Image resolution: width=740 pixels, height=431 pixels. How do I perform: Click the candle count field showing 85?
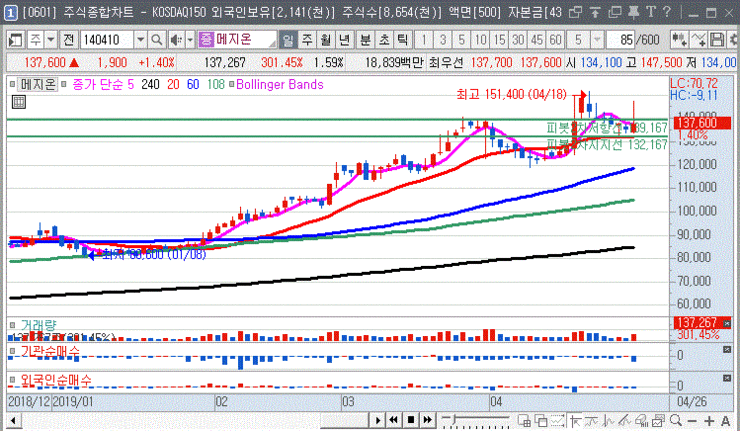pyautogui.click(x=621, y=40)
